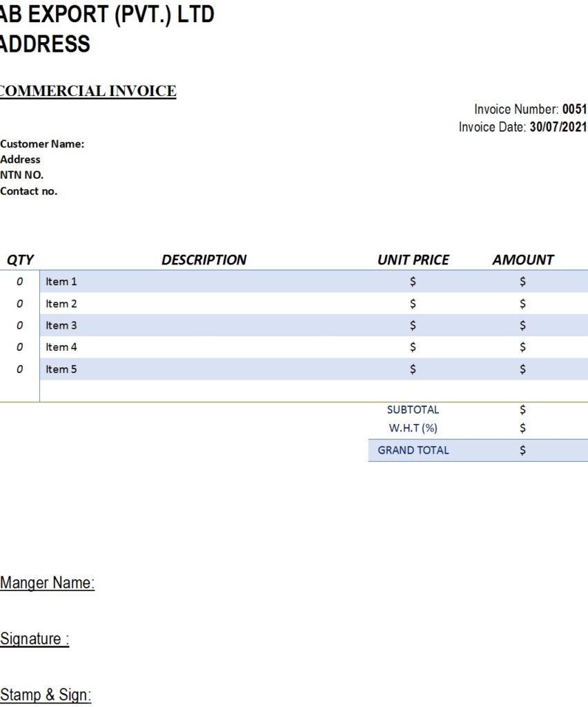
Task: Click the UNIT PRICE column header
Action: pos(413,260)
